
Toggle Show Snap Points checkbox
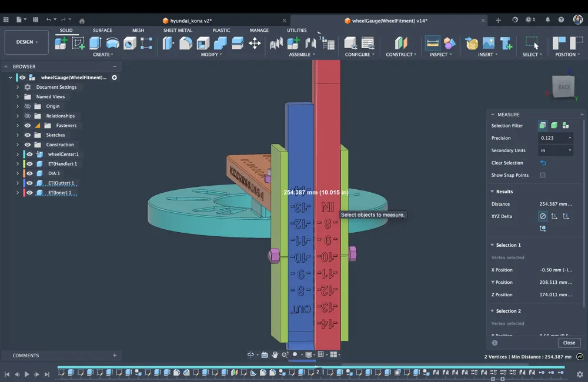(x=543, y=175)
